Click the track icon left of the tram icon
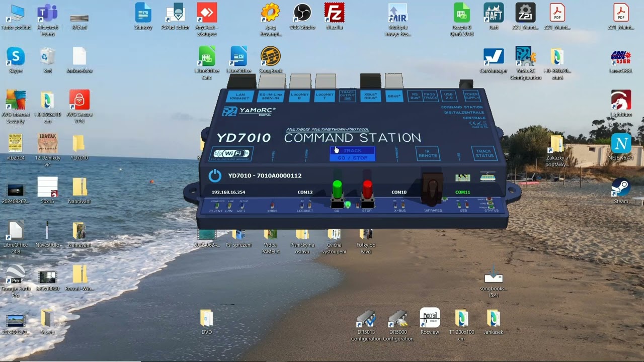This screenshot has width=644, height=362. click(462, 177)
